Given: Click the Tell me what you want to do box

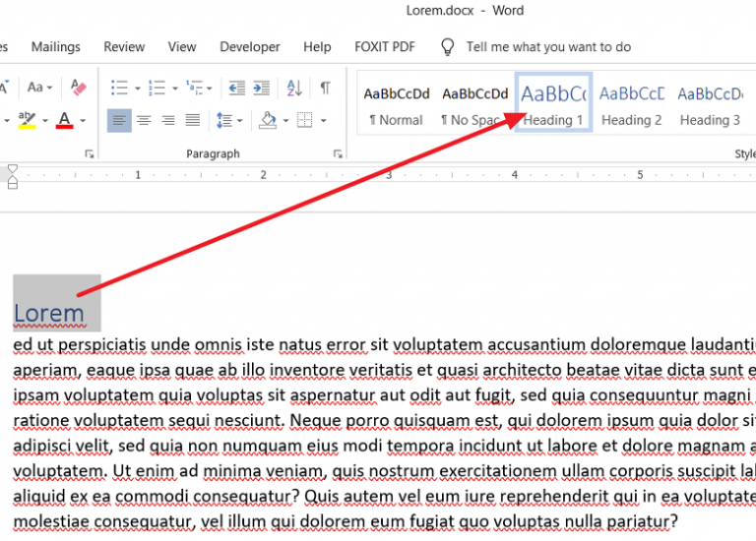Looking at the screenshot, I should (548, 46).
